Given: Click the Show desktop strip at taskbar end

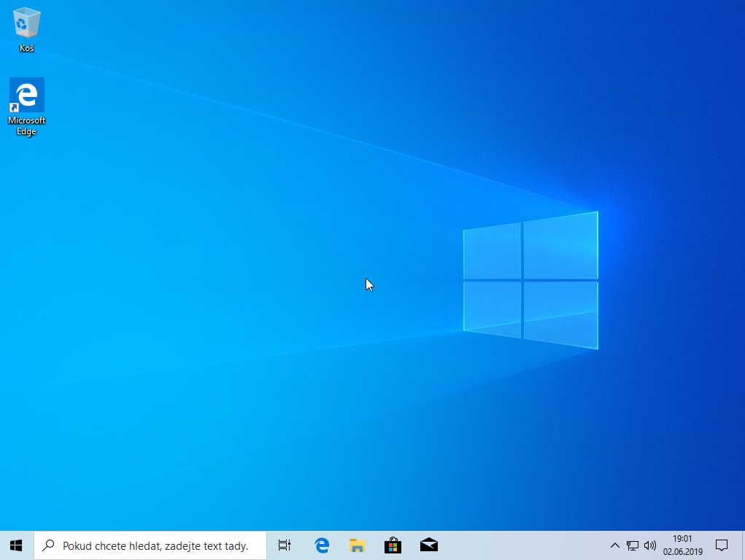Looking at the screenshot, I should tap(743, 545).
